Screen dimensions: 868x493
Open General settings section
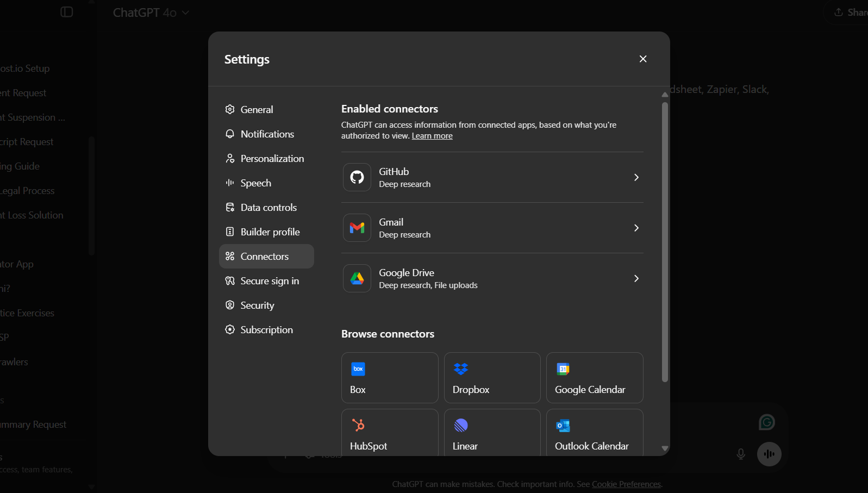[266, 109]
